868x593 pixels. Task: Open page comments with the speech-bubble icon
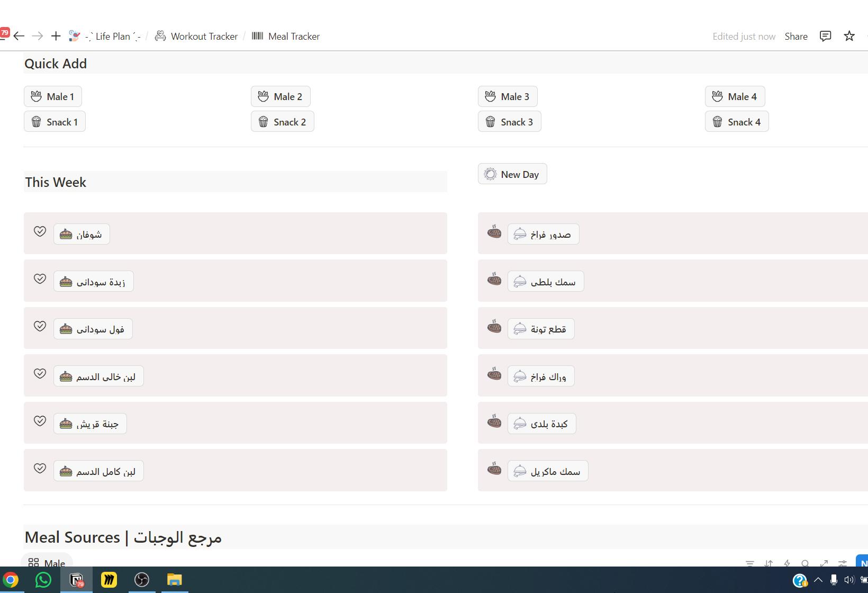[x=825, y=36]
